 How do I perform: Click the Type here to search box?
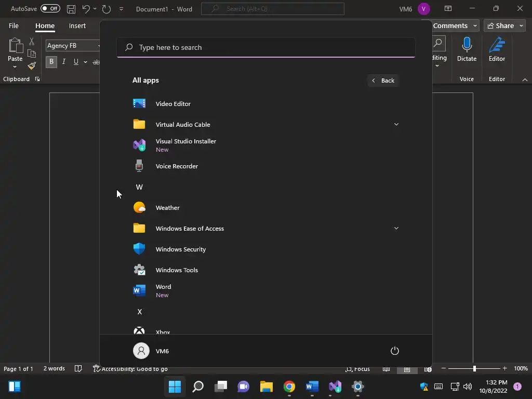click(x=266, y=47)
